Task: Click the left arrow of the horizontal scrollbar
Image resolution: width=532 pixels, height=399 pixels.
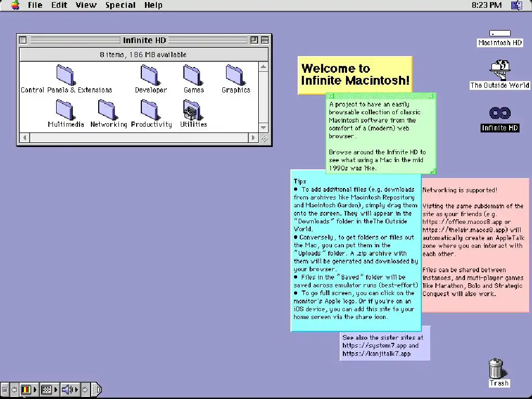Action: [25, 138]
